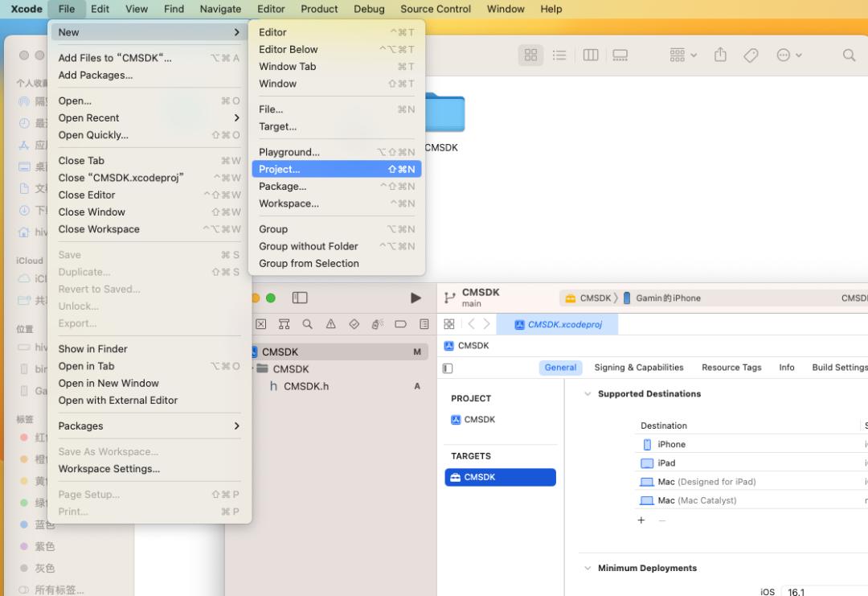This screenshot has width=868, height=596.
Task: Switch Finder to list view
Action: tap(559, 55)
